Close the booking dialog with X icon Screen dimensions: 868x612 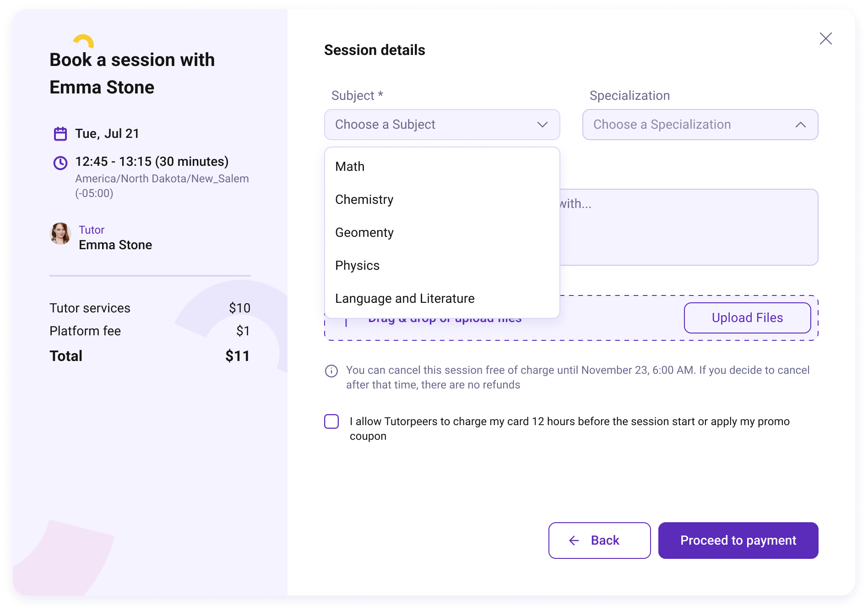tap(825, 38)
